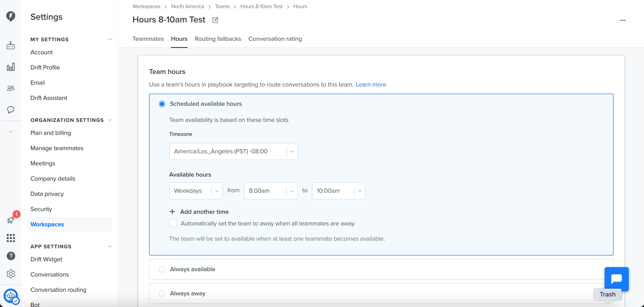This screenshot has height=307, width=644.
Task: Click the user avatar at bottom left
Action: click(x=11, y=296)
